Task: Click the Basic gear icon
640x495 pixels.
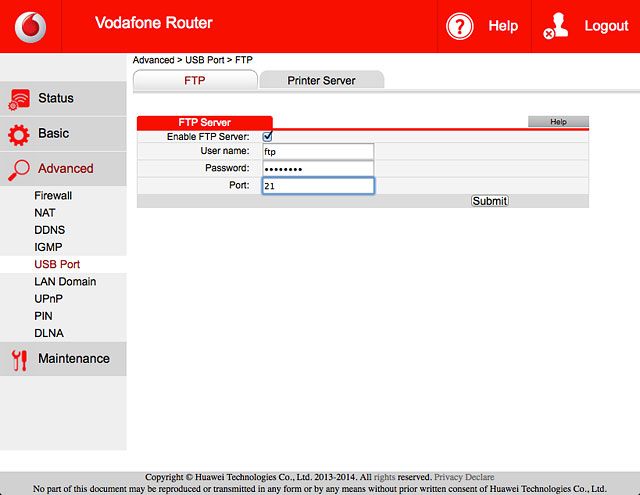Action: coord(19,135)
